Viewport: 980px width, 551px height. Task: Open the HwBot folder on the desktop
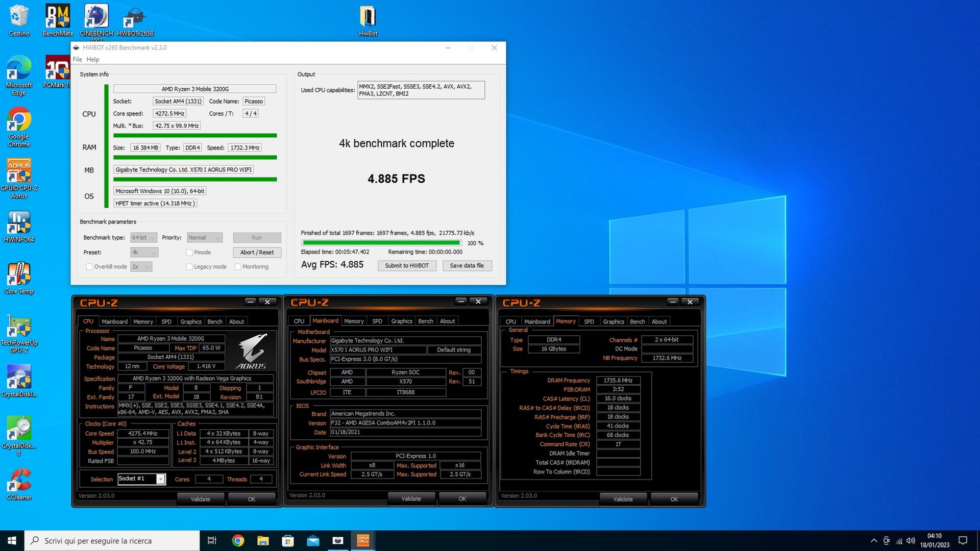(x=368, y=20)
